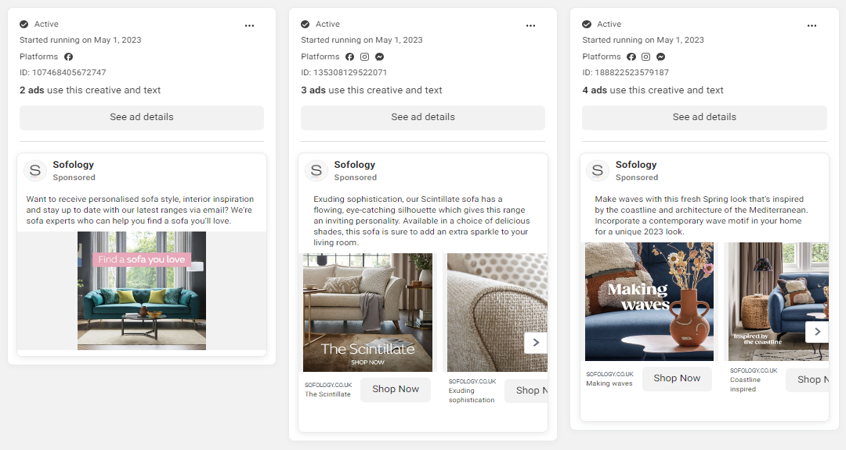Click the Sofology avatar in the Scintillate ad
This screenshot has width=846, height=450.
click(x=316, y=171)
